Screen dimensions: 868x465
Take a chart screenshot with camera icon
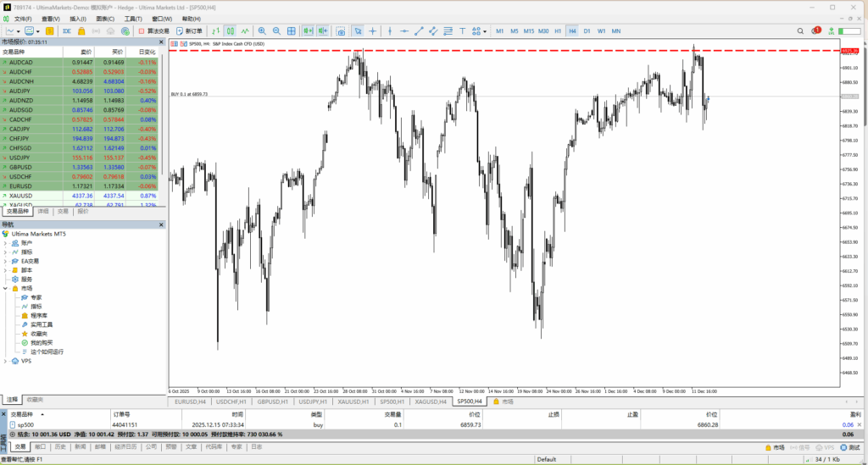[x=341, y=31]
